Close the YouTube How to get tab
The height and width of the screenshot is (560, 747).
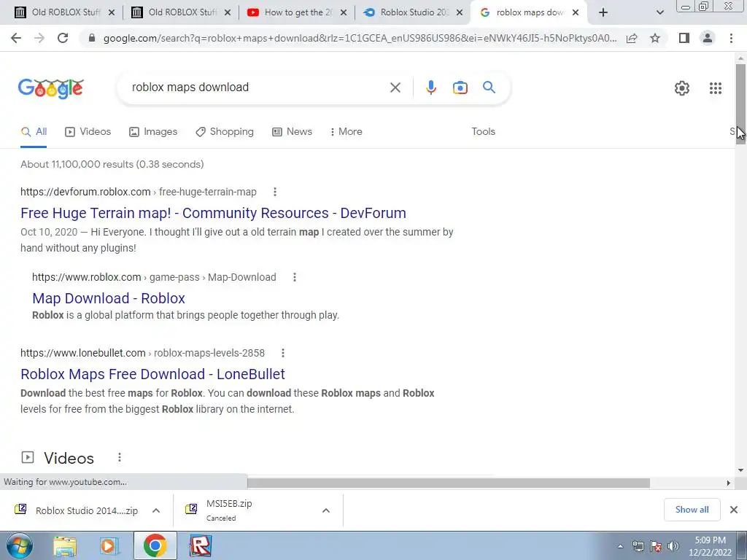(x=344, y=13)
